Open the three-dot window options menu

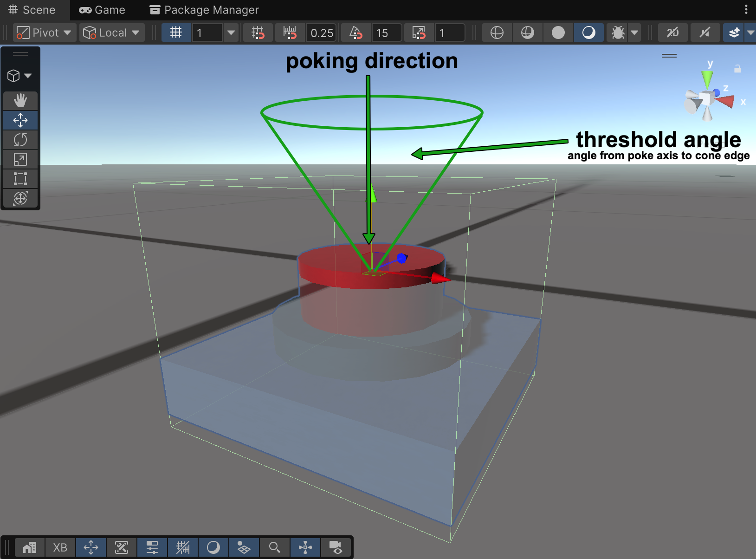(746, 9)
